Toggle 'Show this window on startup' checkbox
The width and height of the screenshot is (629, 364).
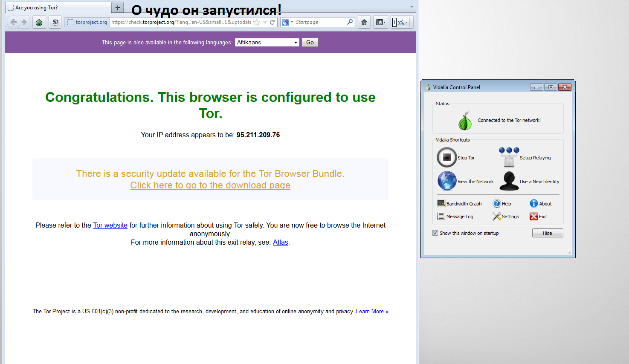click(435, 233)
